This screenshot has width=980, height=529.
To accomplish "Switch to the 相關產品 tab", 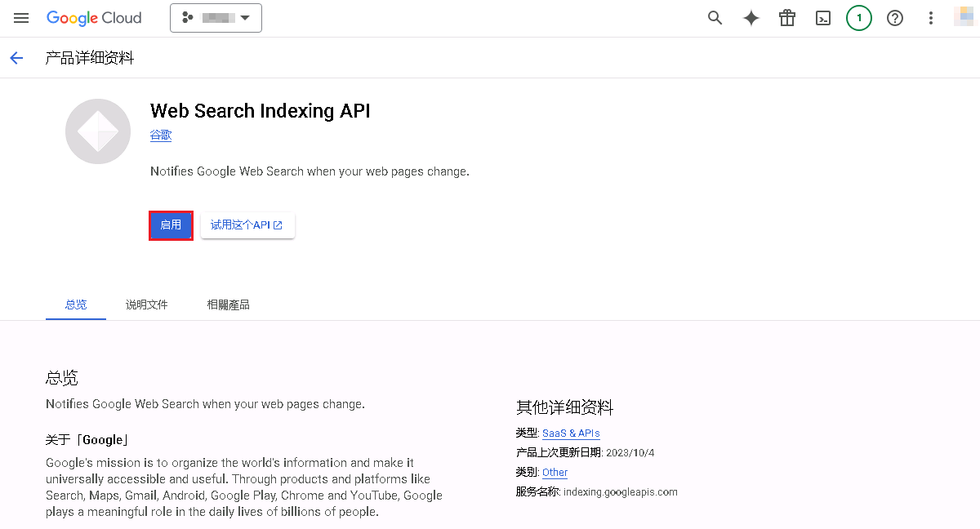I will tap(229, 305).
